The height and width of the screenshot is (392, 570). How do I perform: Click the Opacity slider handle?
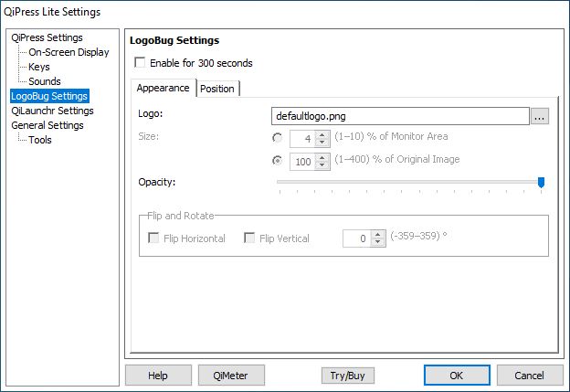click(x=541, y=183)
